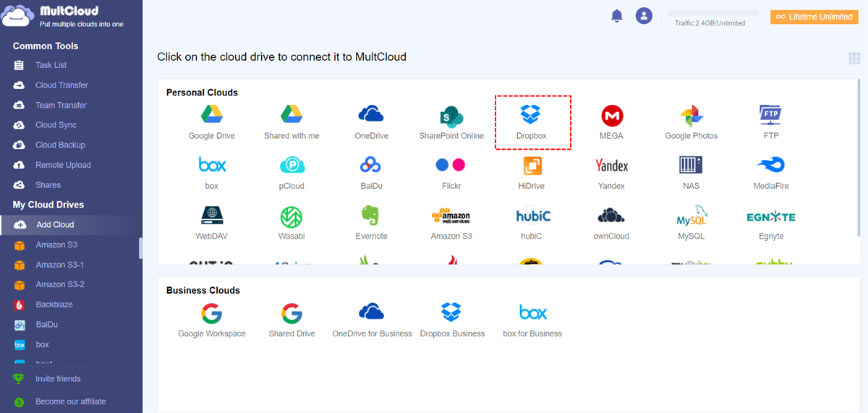Viewport: 868px width, 413px height.
Task: Choose SharePoint Online cloud
Action: (x=451, y=122)
